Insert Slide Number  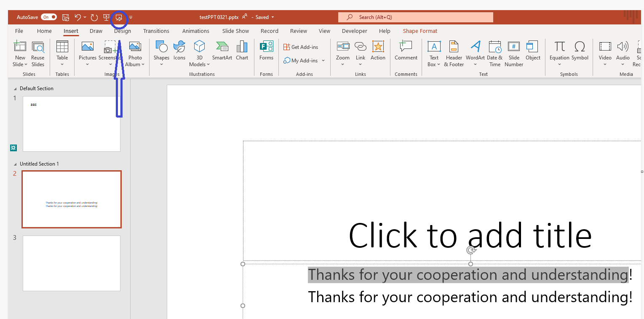coord(514,54)
